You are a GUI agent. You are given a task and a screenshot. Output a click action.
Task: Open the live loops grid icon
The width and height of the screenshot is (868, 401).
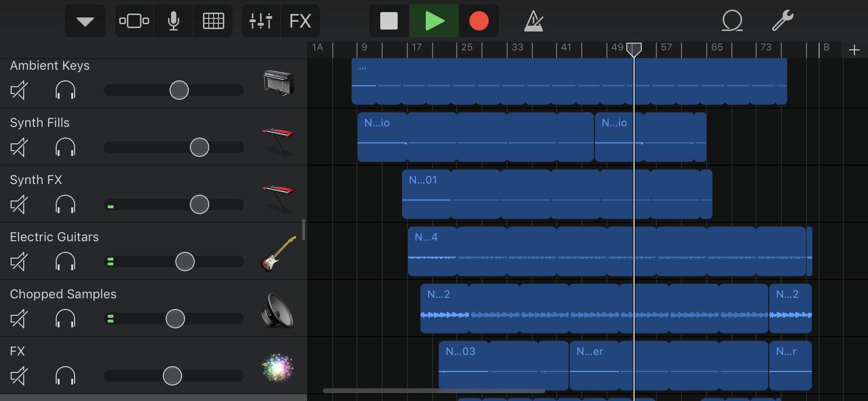(x=213, y=21)
